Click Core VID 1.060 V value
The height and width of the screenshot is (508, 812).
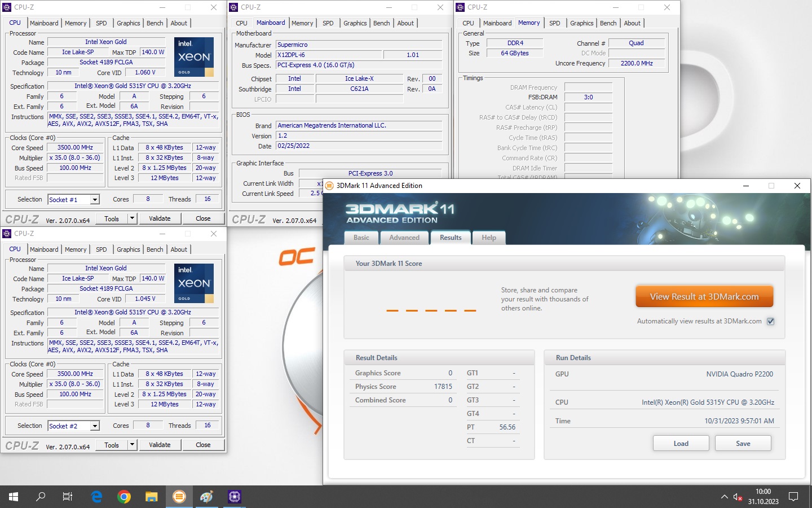point(145,72)
